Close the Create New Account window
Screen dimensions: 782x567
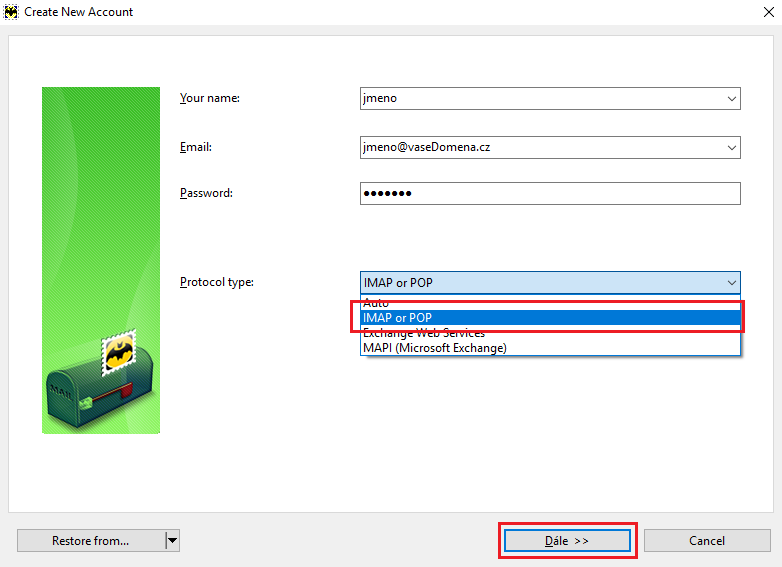tap(761, 12)
